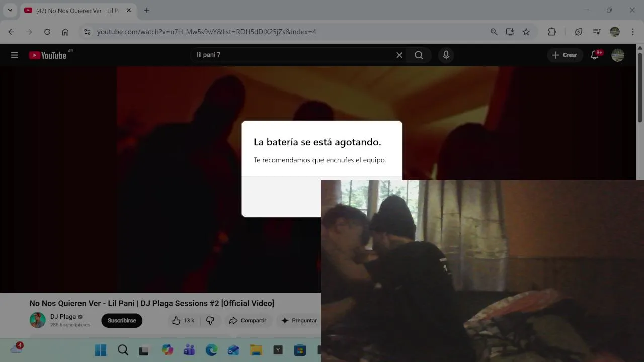Click the Crear button

565,55
